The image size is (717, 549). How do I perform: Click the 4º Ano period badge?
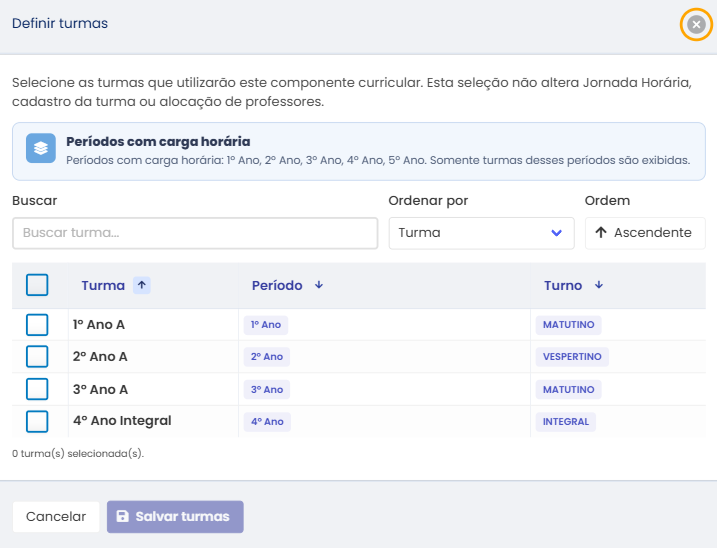click(267, 422)
